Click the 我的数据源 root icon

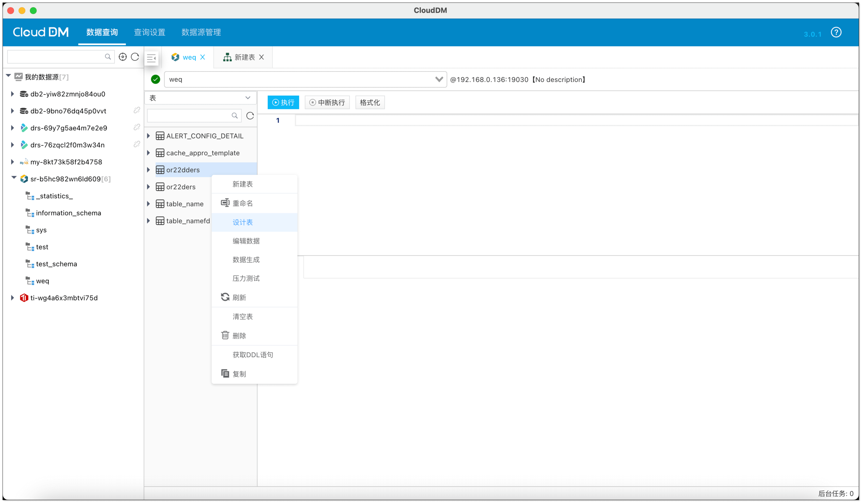(19, 77)
